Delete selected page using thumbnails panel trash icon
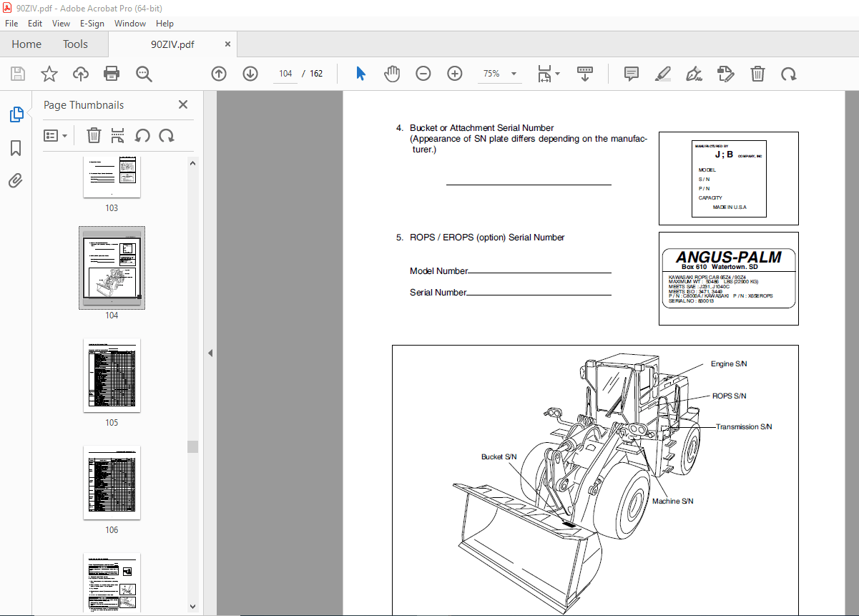Image resolution: width=859 pixels, height=616 pixels. 93,135
